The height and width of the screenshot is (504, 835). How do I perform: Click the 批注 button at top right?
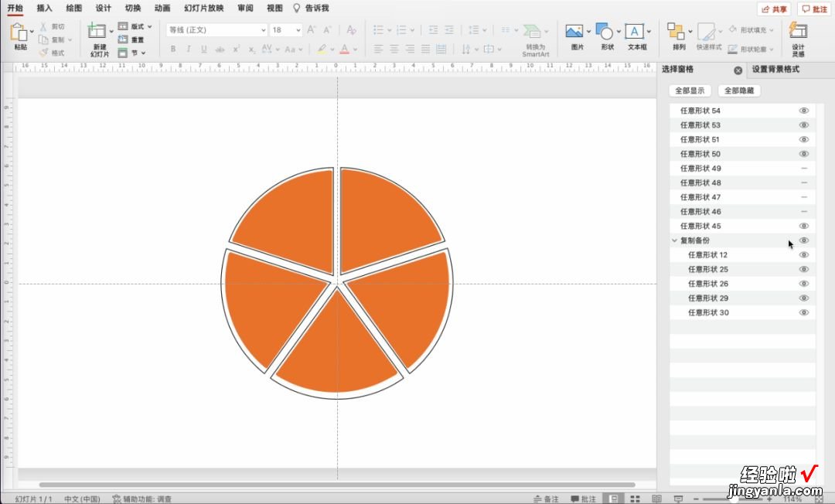[815, 9]
